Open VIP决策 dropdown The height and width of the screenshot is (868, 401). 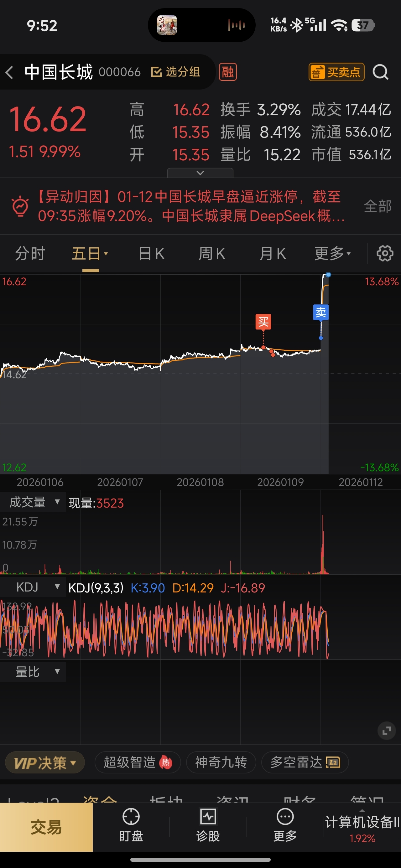(45, 762)
